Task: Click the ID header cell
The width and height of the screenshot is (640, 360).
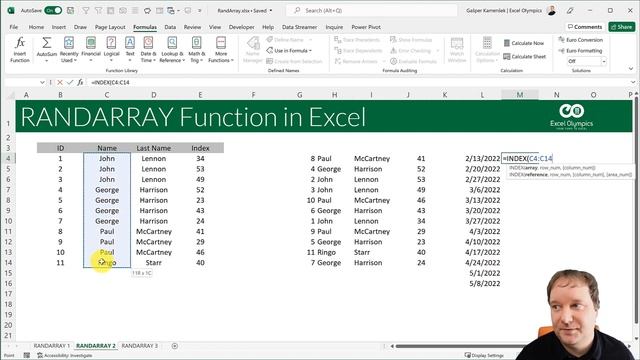Action: (60, 148)
